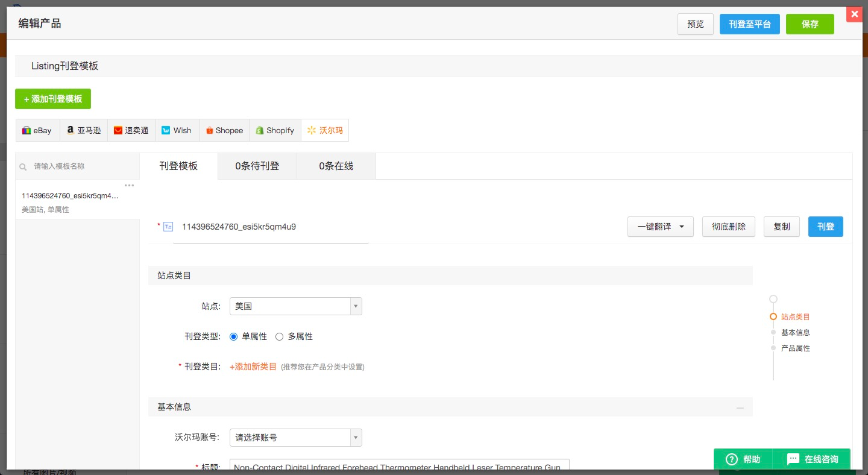Switch to the 0条待刊登 tab
This screenshot has width=868, height=475.
pos(257,166)
